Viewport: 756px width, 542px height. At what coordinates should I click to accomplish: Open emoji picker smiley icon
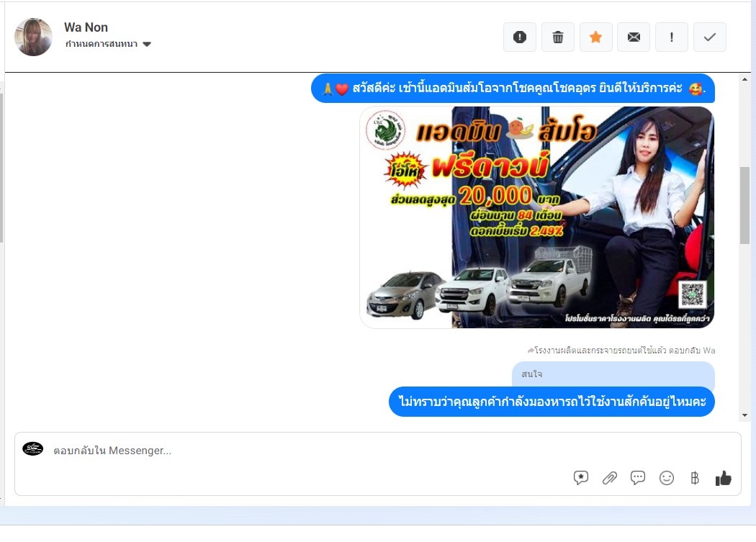point(666,478)
